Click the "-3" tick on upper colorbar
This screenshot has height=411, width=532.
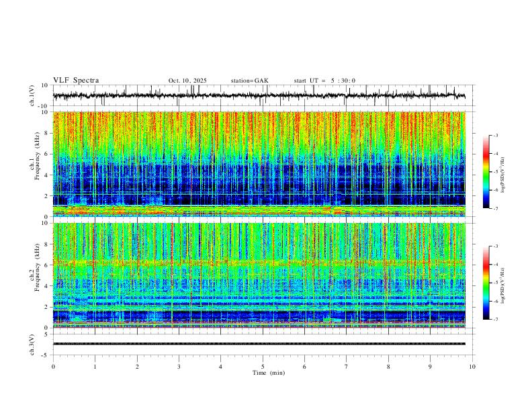(495, 135)
